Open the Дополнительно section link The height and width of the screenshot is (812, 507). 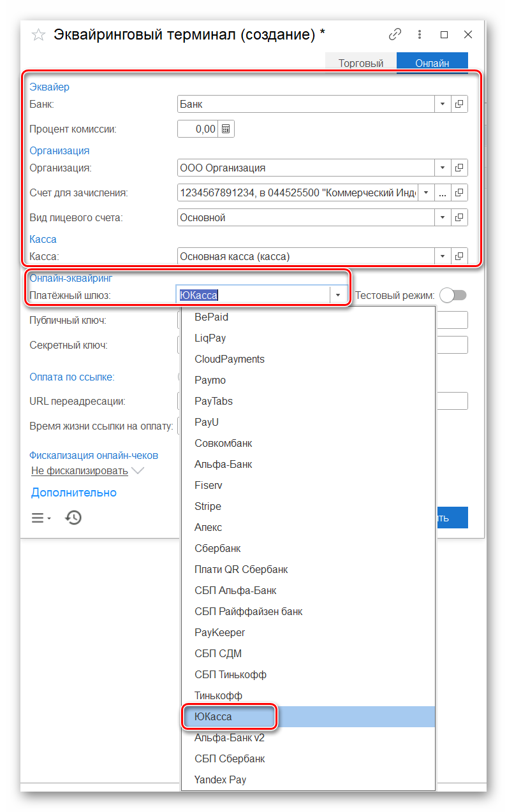[74, 492]
